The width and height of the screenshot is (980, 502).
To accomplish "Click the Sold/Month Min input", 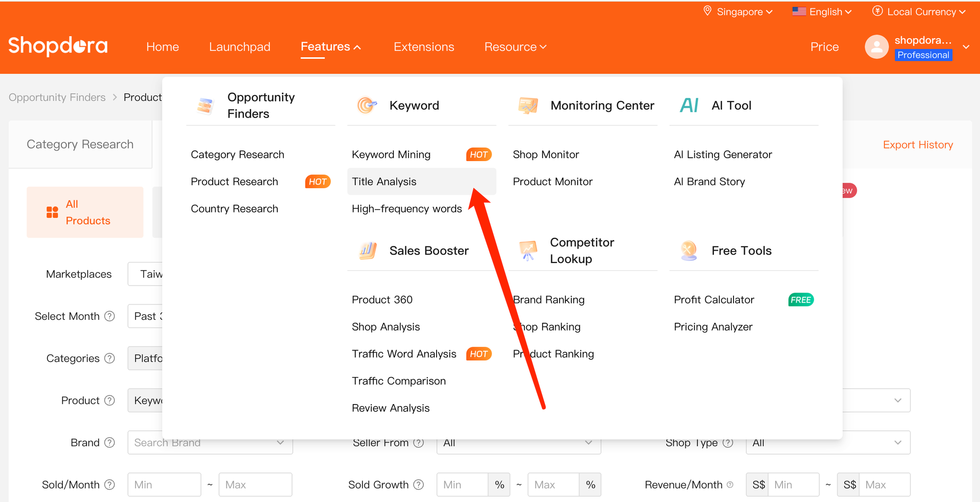I will (164, 485).
